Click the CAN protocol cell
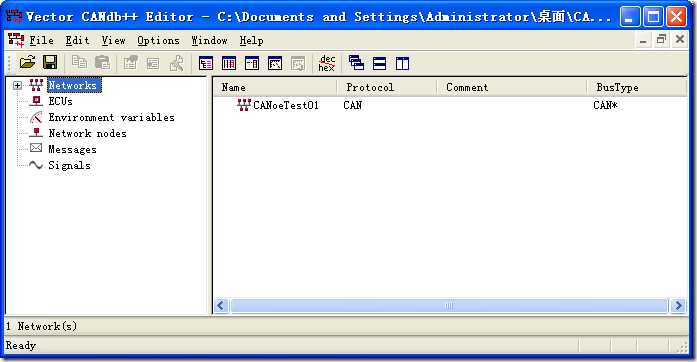This screenshot has height=362, width=697. click(x=353, y=105)
